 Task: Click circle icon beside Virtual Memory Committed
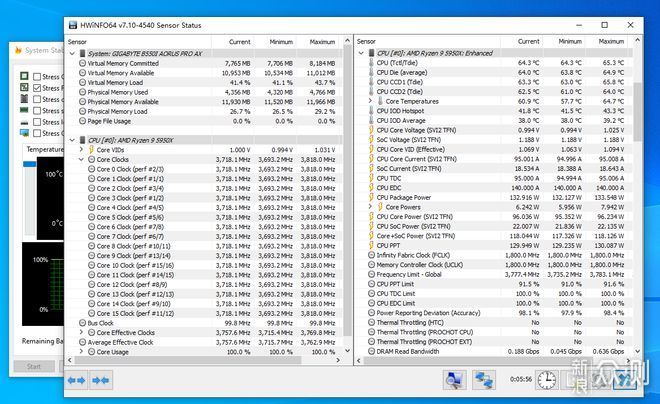tap(82, 63)
